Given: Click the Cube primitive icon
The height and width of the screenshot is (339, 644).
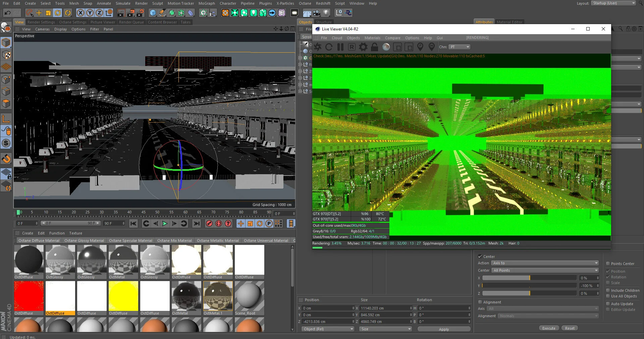Looking at the screenshot, I should coord(153,13).
